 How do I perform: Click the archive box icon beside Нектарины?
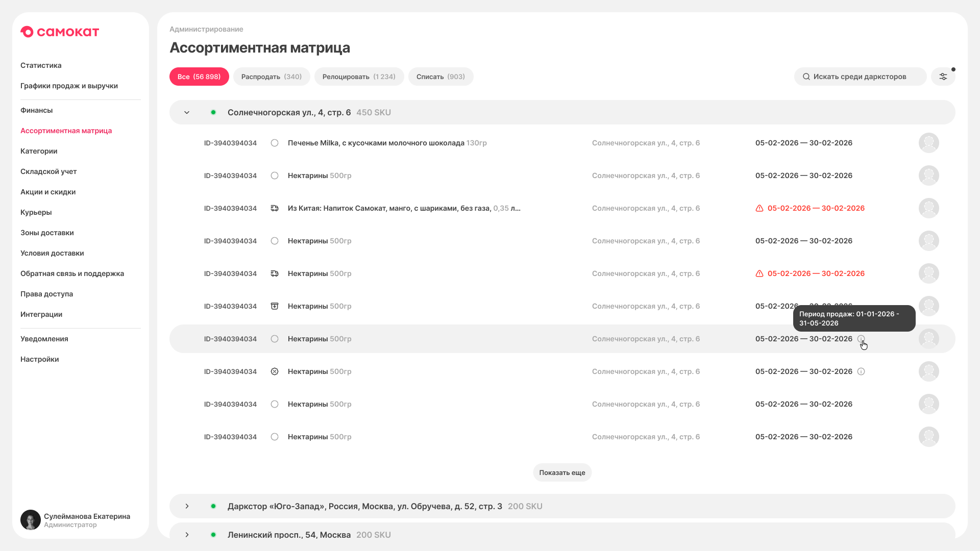tap(275, 306)
